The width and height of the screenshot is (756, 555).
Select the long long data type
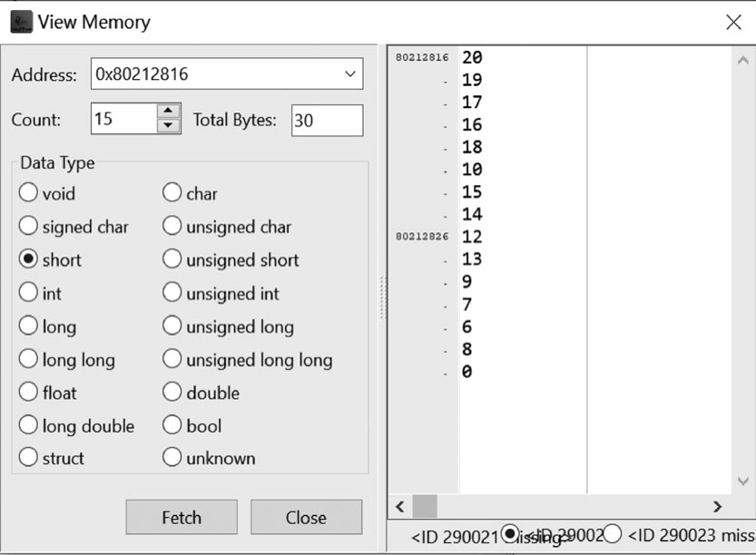tap(28, 358)
